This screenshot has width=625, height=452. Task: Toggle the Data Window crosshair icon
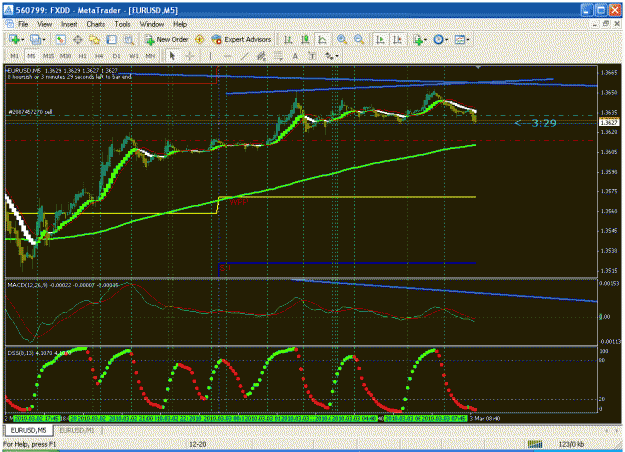coord(78,39)
